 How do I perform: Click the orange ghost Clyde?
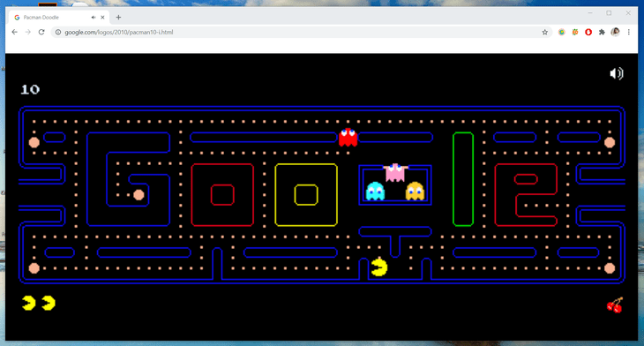tap(415, 191)
